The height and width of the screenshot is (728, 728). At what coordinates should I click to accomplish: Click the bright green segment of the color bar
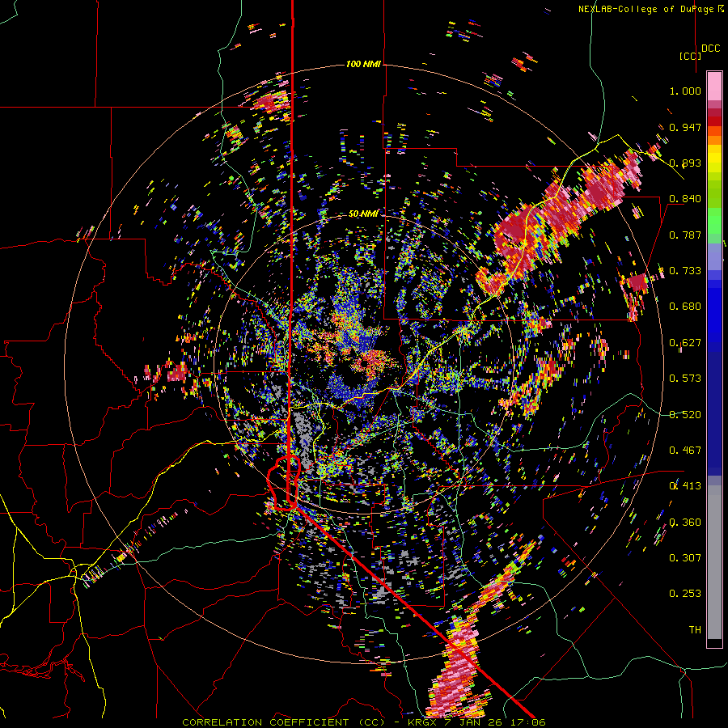pos(714,221)
